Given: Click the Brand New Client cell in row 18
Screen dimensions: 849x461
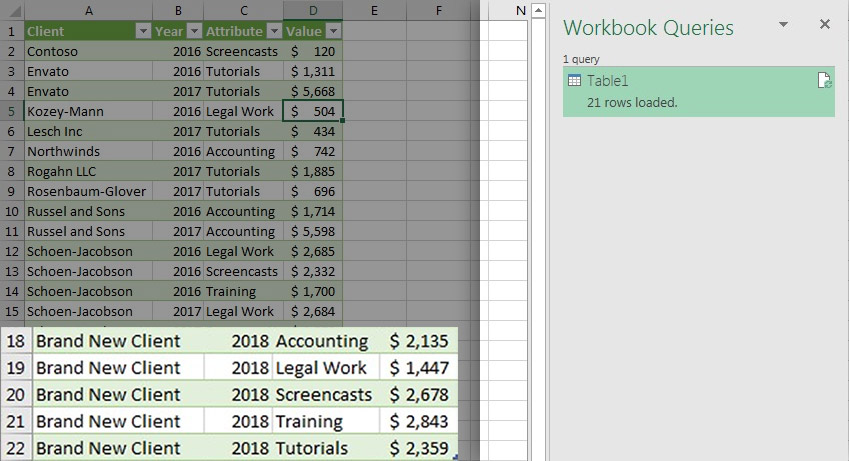Looking at the screenshot, I should point(118,341).
